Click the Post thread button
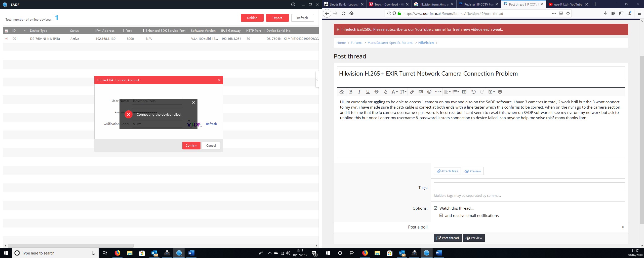Screen dimensions: 644x258 pos(448,238)
